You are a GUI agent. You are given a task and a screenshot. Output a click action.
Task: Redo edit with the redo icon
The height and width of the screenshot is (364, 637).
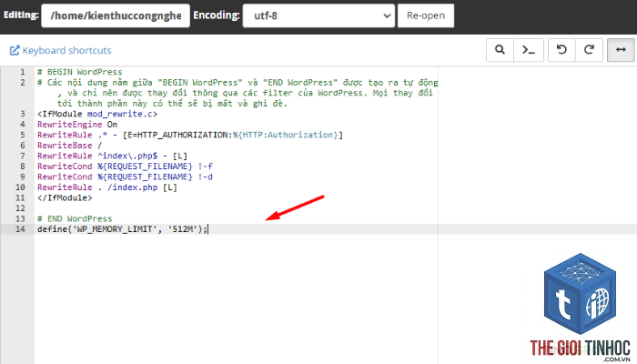pyautogui.click(x=589, y=50)
